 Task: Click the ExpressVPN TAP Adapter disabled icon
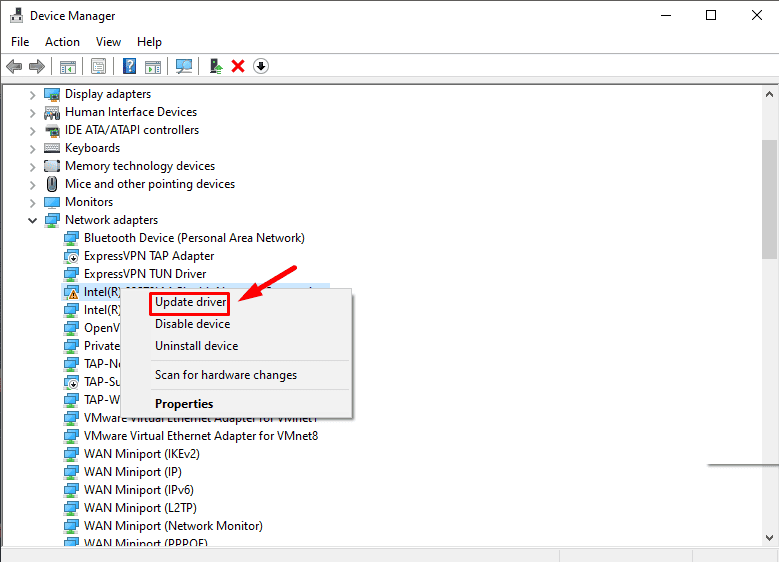71,256
